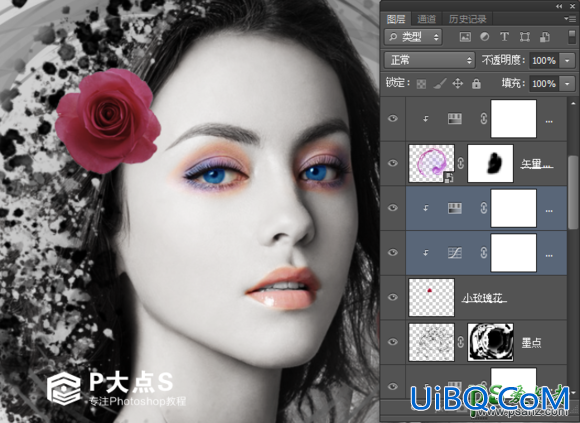Viewport: 580px width, 423px height.
Task: Click the clipping arrow on curves layer
Action: (426, 253)
